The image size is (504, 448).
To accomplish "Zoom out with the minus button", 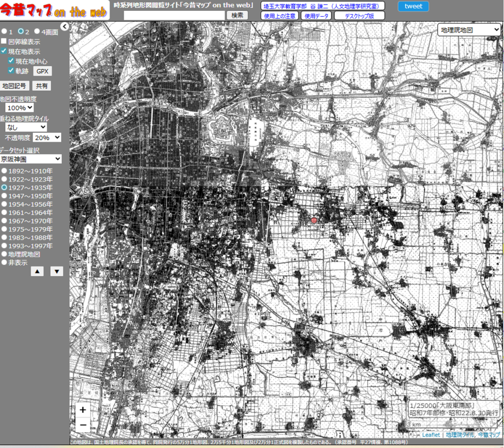I will click(x=83, y=424).
